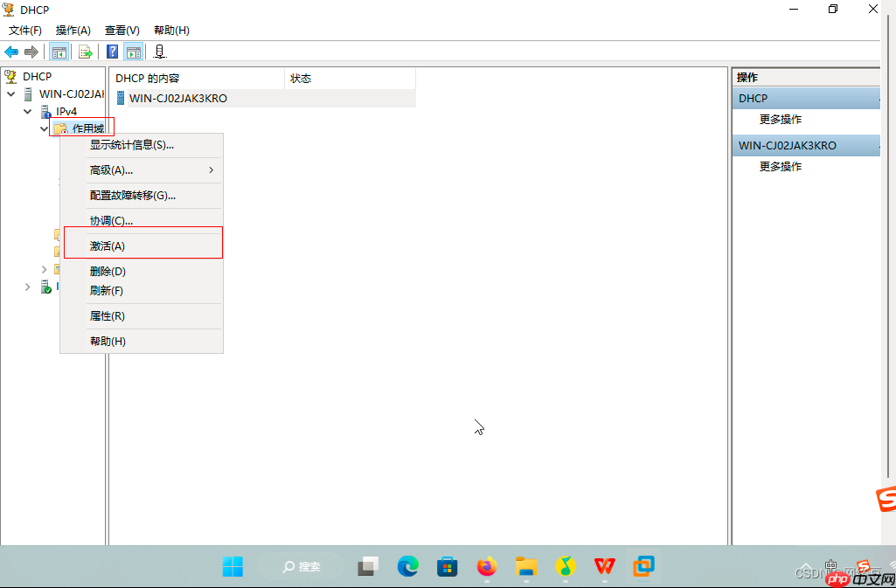Launch WPS Office from the taskbar
The height and width of the screenshot is (588, 896).
pyautogui.click(x=604, y=567)
